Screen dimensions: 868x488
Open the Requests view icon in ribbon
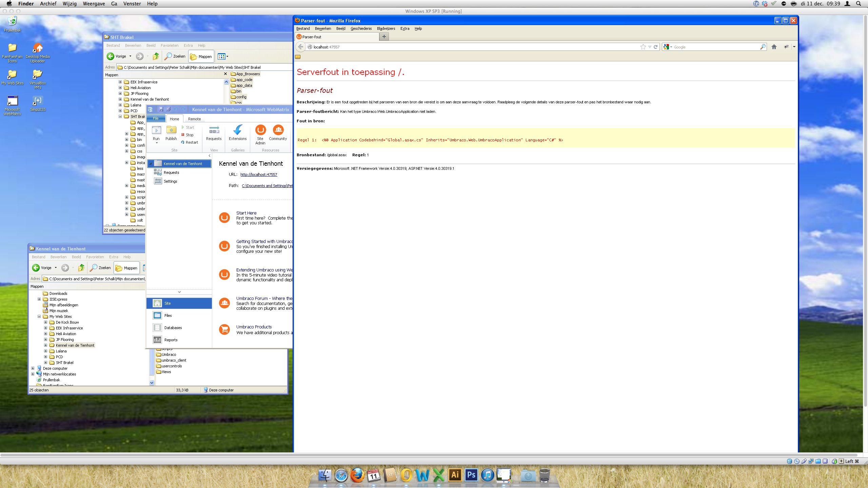pyautogui.click(x=214, y=133)
